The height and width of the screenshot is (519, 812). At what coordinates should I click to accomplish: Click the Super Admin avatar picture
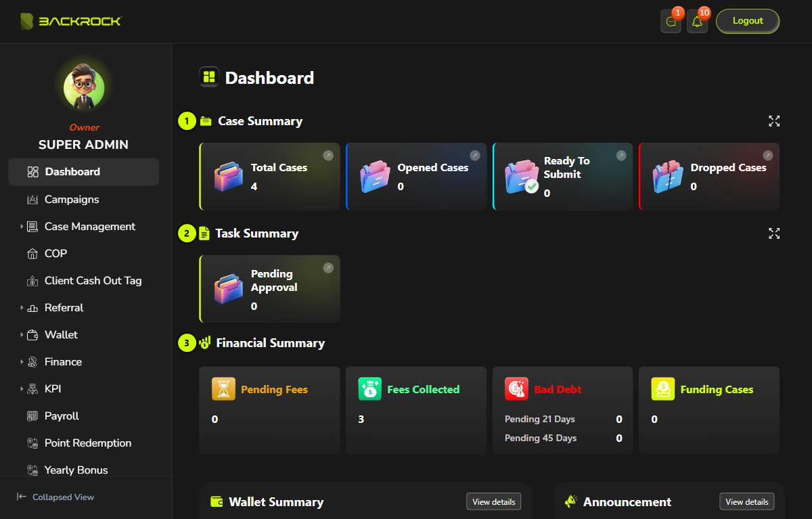click(x=84, y=87)
